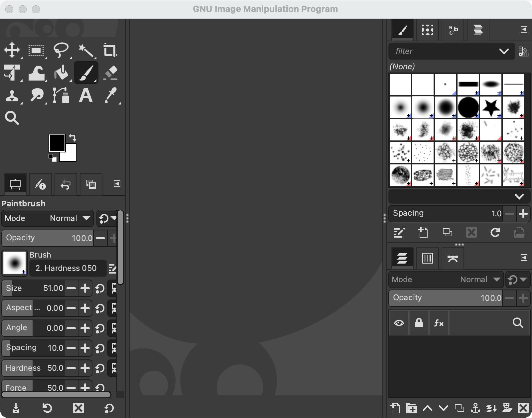The image size is (532, 418).
Task: Toggle lock on layer attributes
Action: coord(419,323)
